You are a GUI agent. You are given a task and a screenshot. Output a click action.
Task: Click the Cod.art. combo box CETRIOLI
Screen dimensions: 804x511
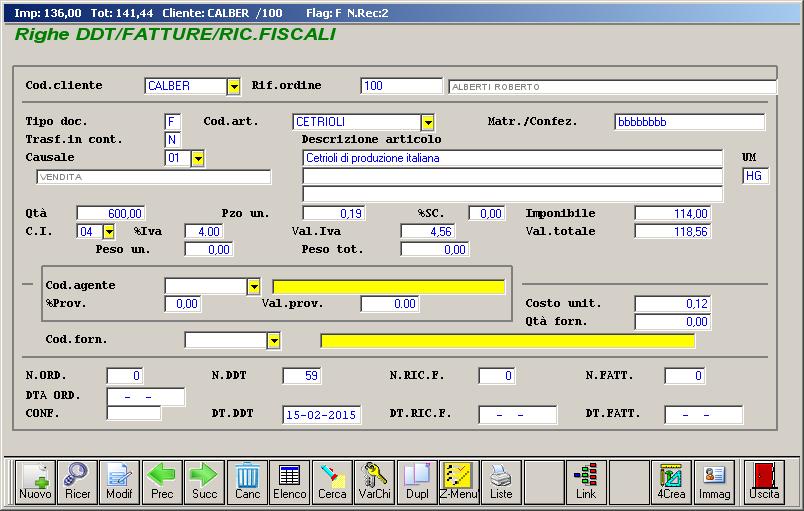pos(363,122)
